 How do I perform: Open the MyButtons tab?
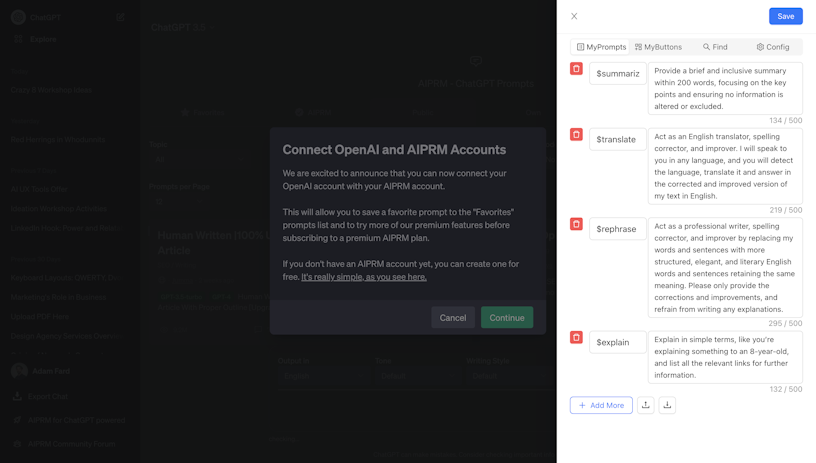(658, 47)
